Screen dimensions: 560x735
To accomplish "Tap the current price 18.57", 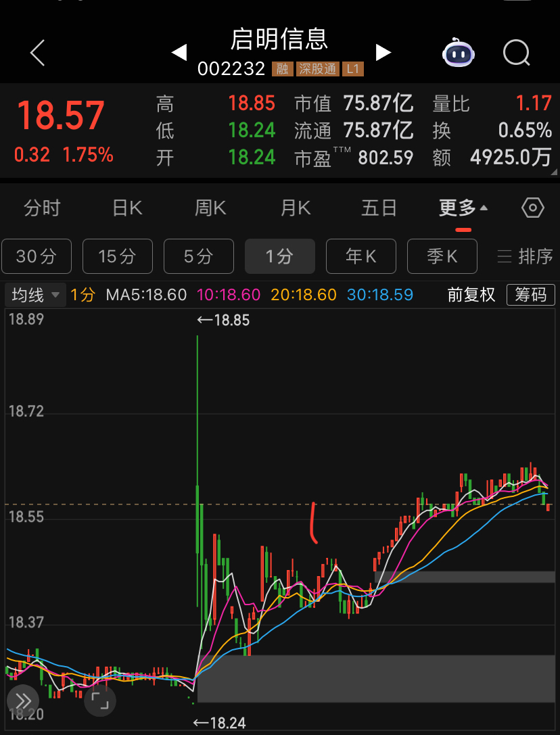I will pos(60,116).
